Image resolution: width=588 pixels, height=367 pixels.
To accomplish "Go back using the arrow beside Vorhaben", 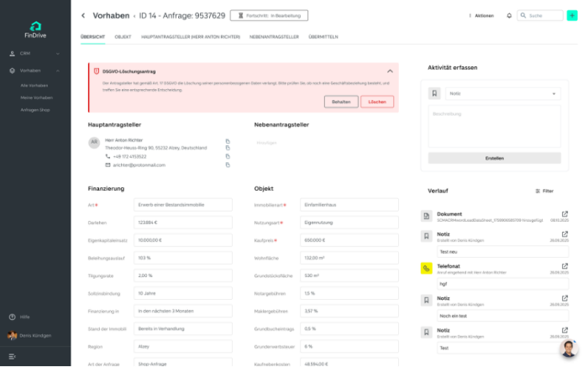I will pyautogui.click(x=83, y=15).
